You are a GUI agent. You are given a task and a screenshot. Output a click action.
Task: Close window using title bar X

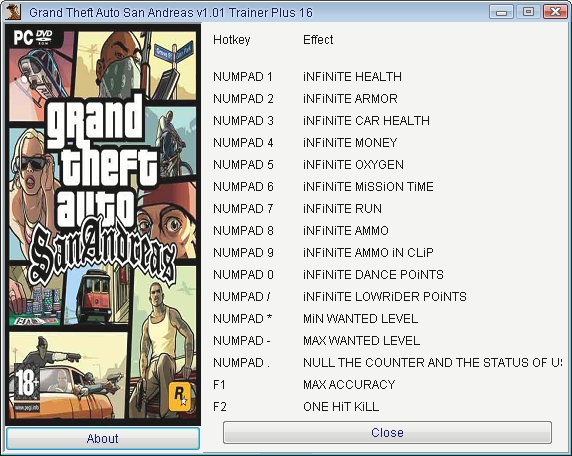click(555, 12)
